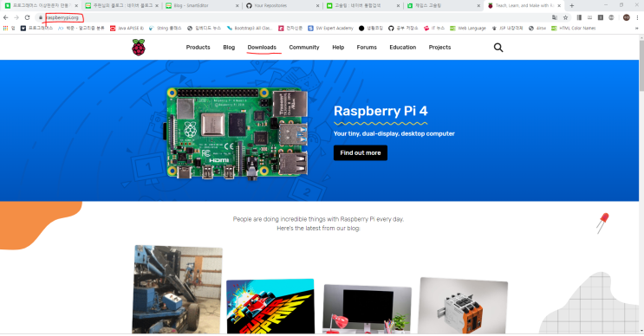
Task: Show more bookmarks with the overflow chevron
Action: tap(637, 29)
